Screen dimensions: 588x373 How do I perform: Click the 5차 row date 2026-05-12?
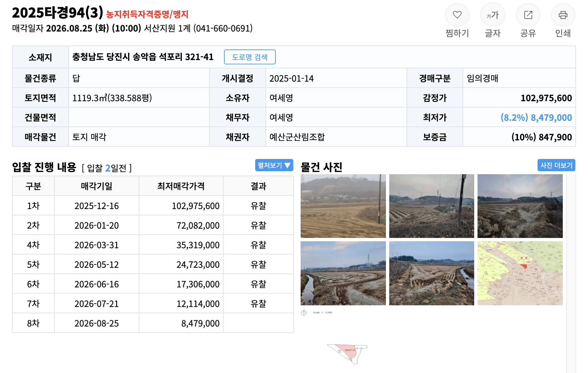(97, 265)
